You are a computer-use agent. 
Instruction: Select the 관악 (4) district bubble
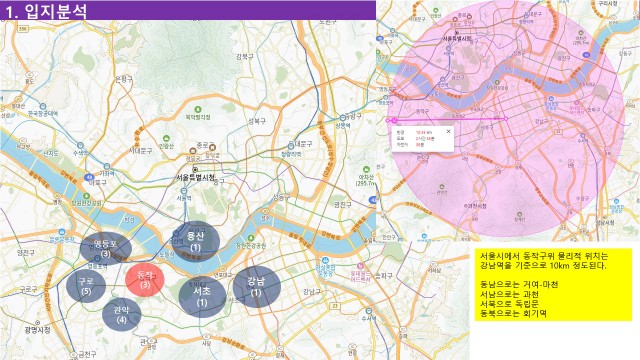coord(121,314)
